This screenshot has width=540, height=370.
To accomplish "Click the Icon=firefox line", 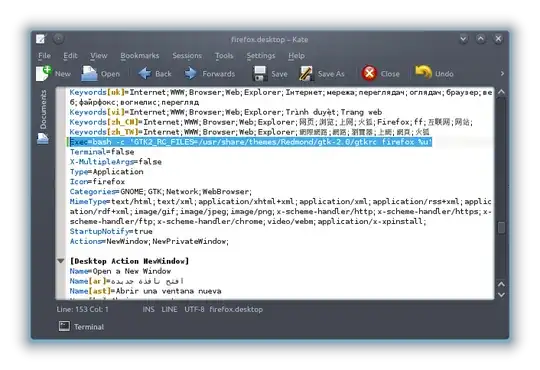I will point(97,182).
